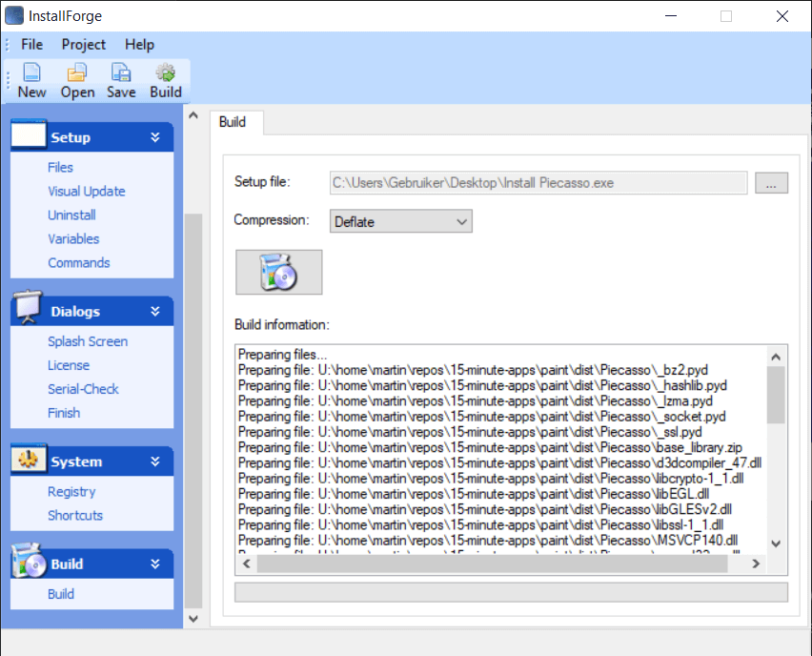
Task: Collapse the Dialogs section chevron
Action: [154, 312]
